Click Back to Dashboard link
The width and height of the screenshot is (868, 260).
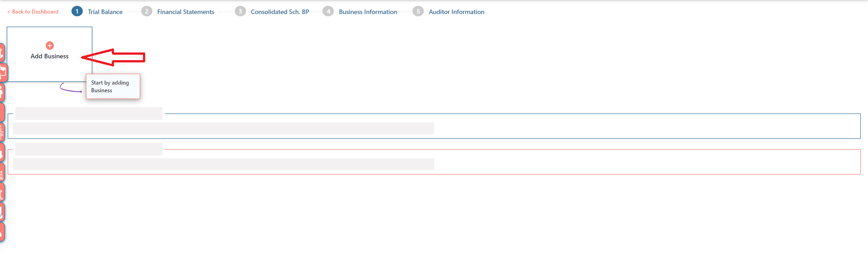click(33, 12)
